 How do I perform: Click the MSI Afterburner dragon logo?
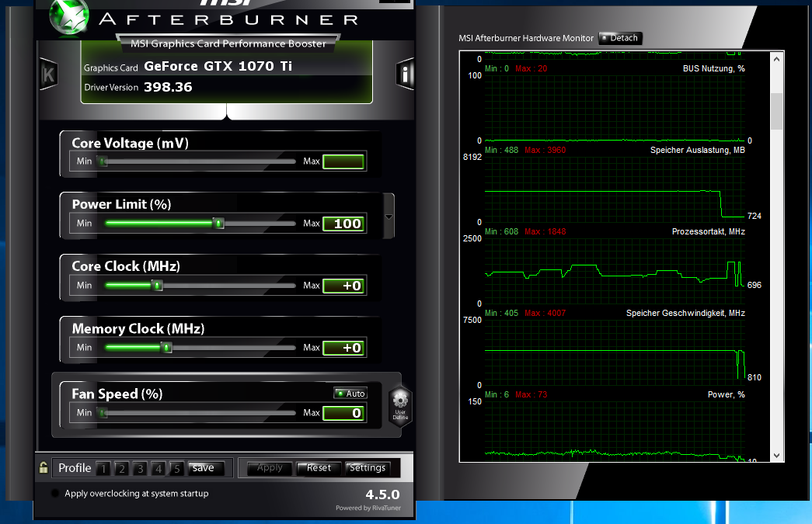pos(69,17)
